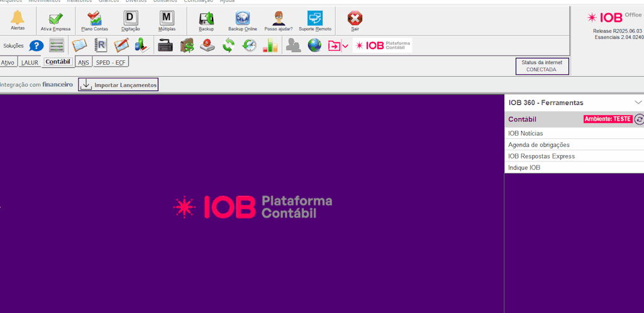Click the blue question mark Soluções icon
644x313 pixels.
[x=36, y=46]
